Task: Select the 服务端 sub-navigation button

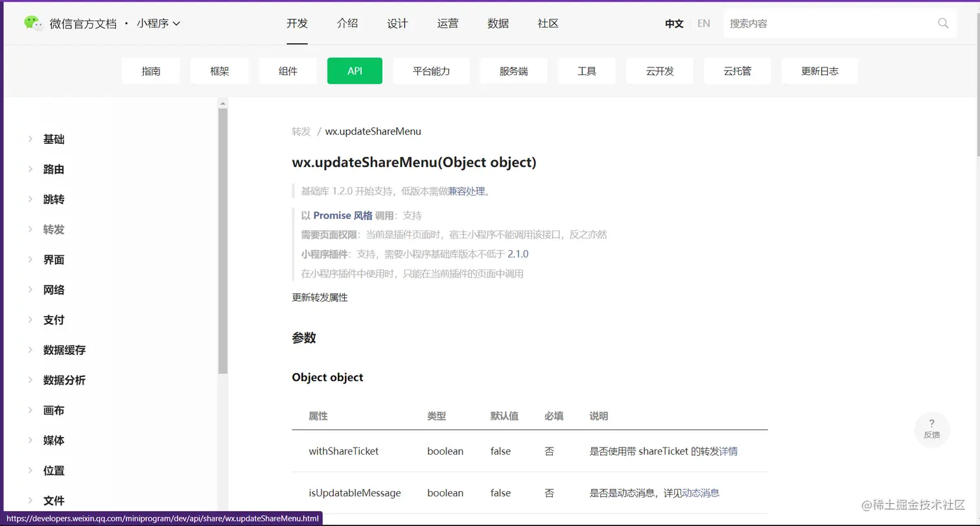Action: click(x=513, y=71)
